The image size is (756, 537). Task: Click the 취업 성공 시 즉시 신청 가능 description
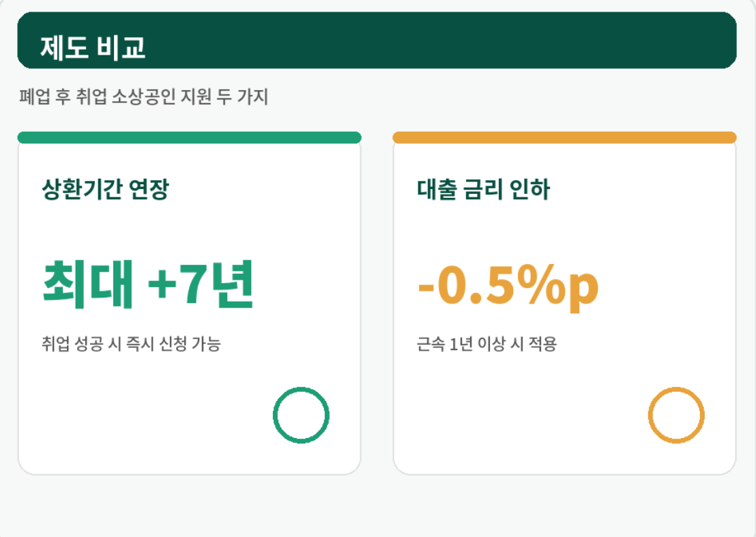(131, 344)
